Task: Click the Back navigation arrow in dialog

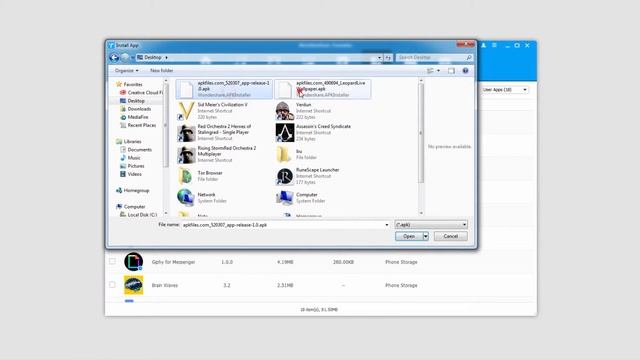Action: (114, 58)
